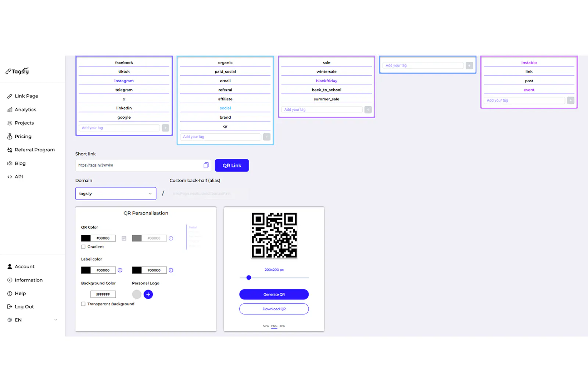Select the telegram tag
The image size is (588, 392).
click(x=124, y=90)
